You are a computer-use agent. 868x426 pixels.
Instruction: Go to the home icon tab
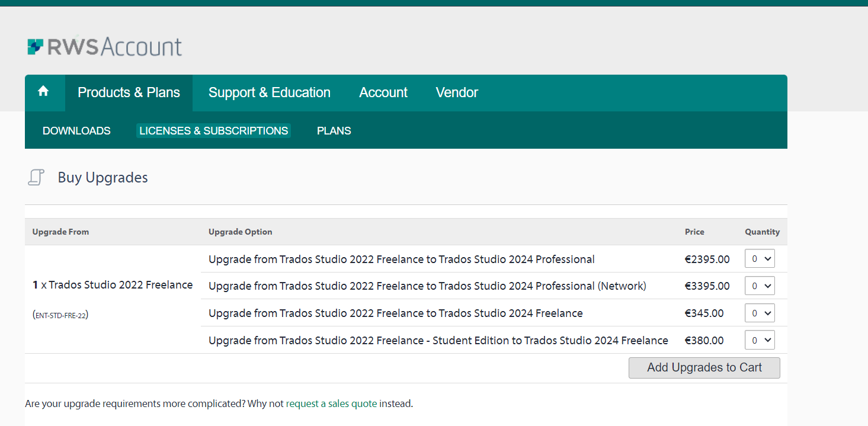(43, 92)
